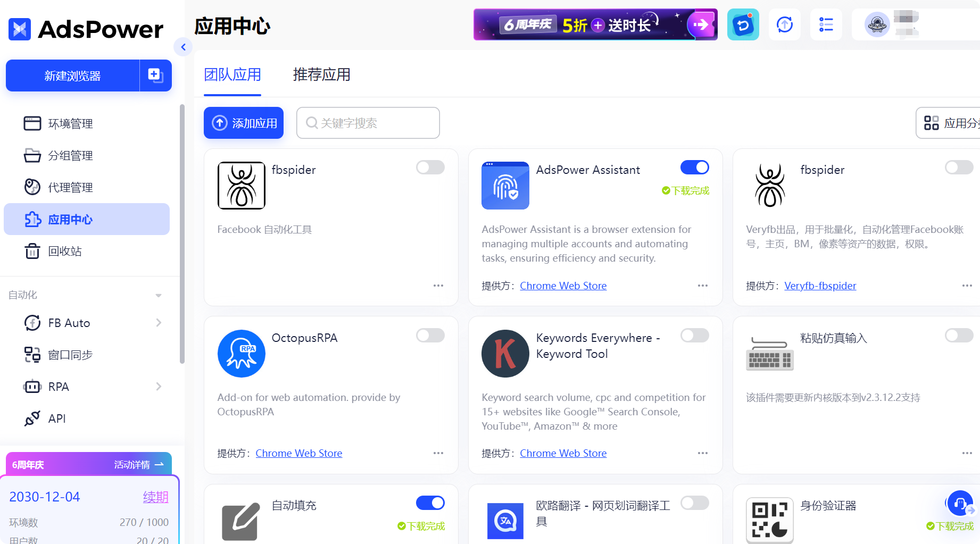
Task: Click the upload/update circular arrow icon
Action: tap(785, 24)
